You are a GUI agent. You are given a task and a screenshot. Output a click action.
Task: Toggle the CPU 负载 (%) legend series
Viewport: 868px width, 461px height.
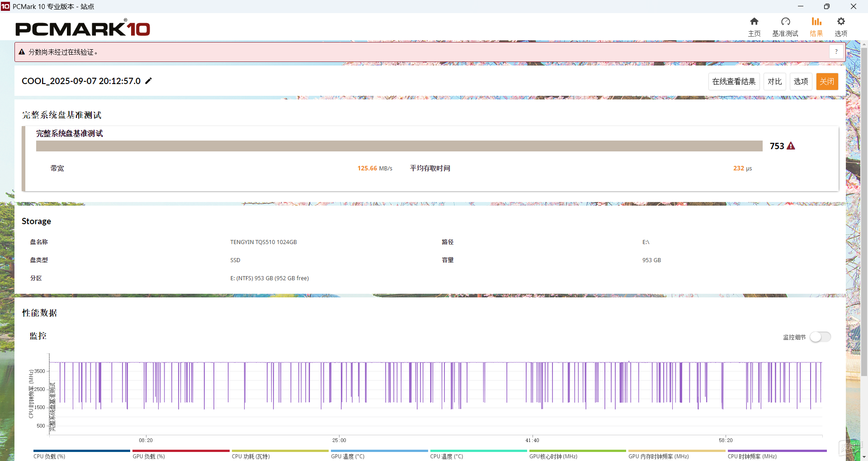tap(49, 456)
